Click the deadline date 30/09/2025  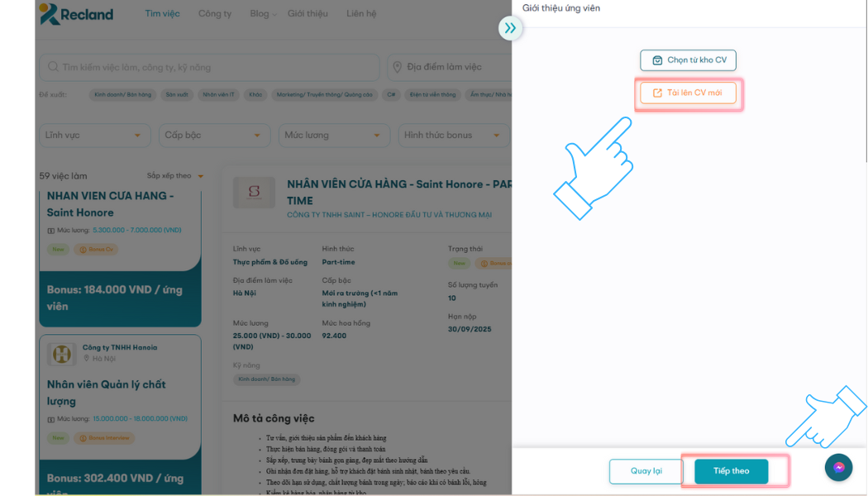click(470, 329)
